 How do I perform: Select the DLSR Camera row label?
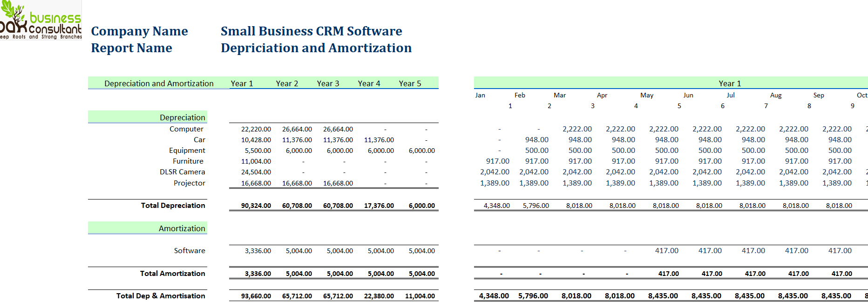(x=182, y=172)
